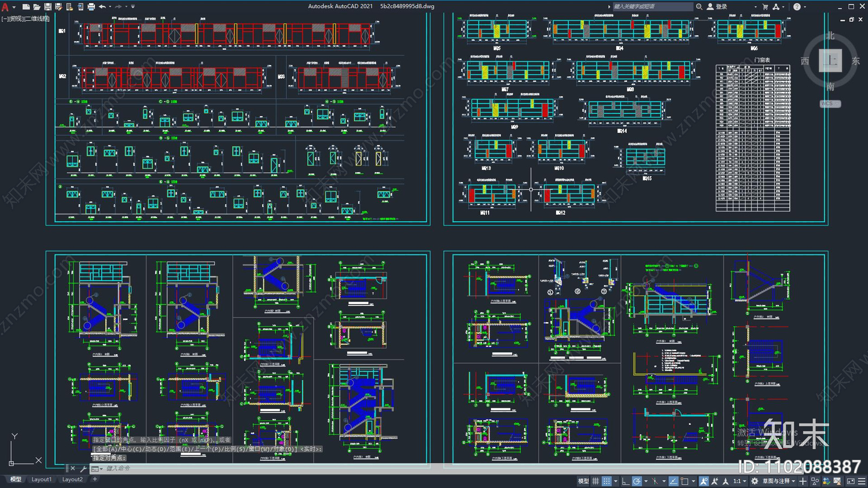The width and height of the screenshot is (868, 488).
Task: Switch to the Layout2 tab
Action: pyautogui.click(x=72, y=479)
